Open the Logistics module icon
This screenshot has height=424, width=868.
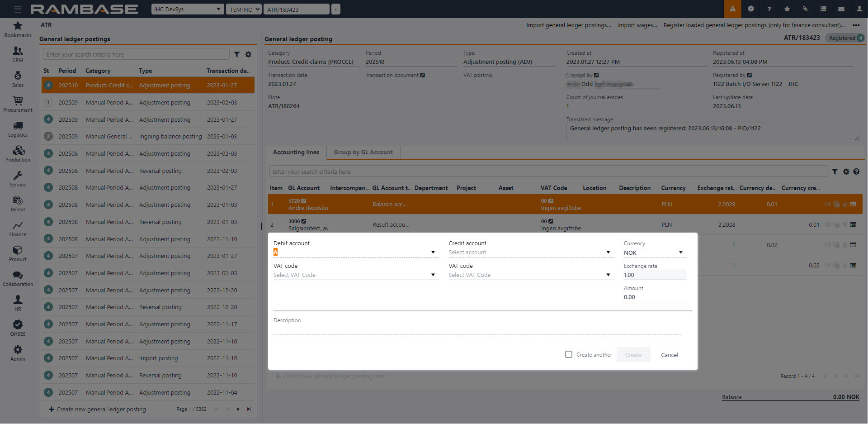point(18,129)
